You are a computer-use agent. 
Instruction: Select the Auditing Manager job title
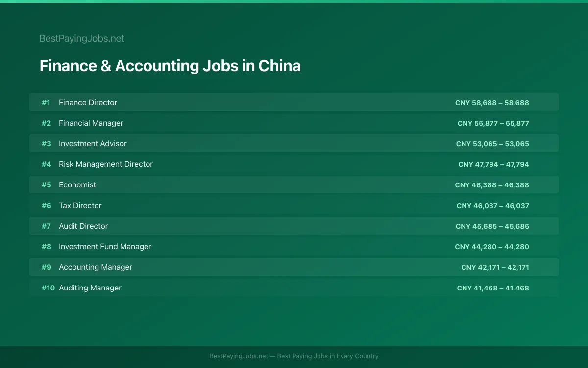point(90,288)
